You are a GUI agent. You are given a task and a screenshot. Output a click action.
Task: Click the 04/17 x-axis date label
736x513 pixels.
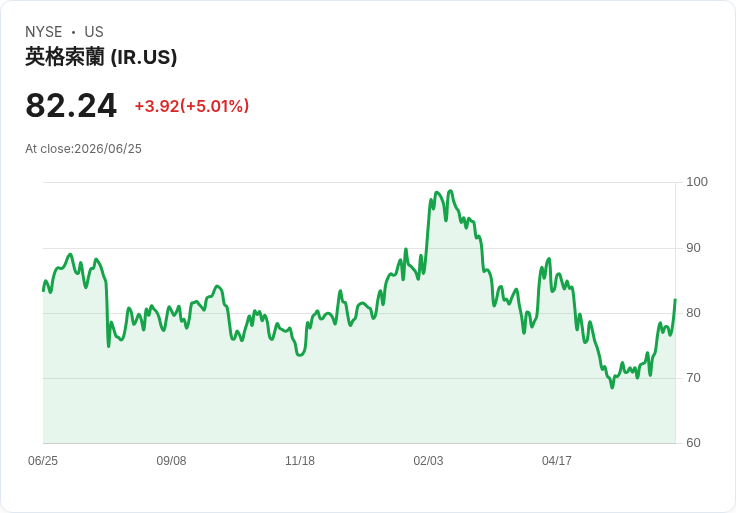click(x=557, y=461)
